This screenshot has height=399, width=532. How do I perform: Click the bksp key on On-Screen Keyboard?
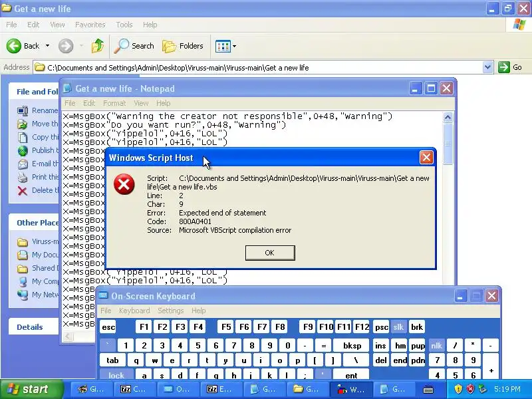(x=352, y=345)
